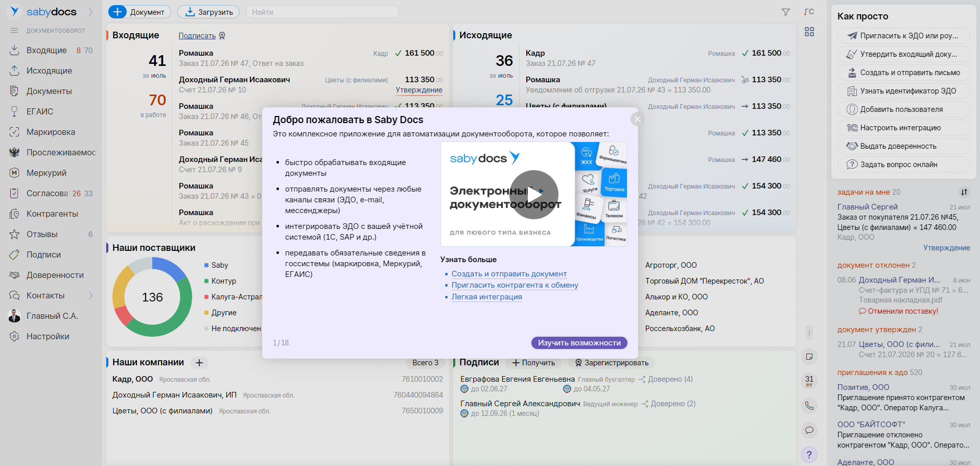Open the Пригласить контрагента к обмену link
Viewport: 980px width, 466px height.
click(515, 285)
